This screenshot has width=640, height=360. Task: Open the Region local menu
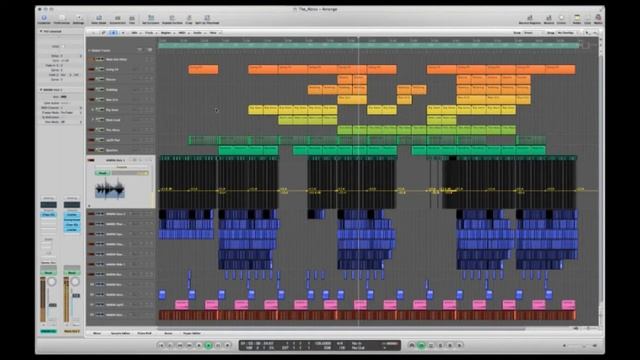[166, 33]
